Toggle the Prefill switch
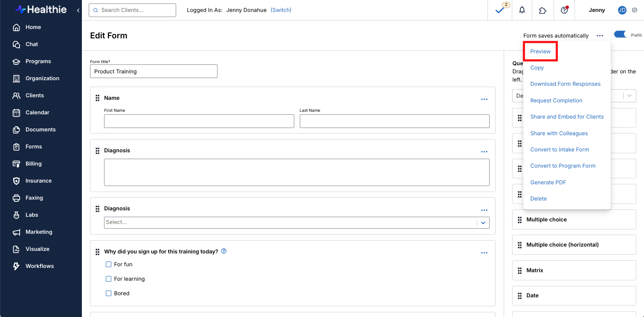This screenshot has width=644, height=317. pos(621,35)
